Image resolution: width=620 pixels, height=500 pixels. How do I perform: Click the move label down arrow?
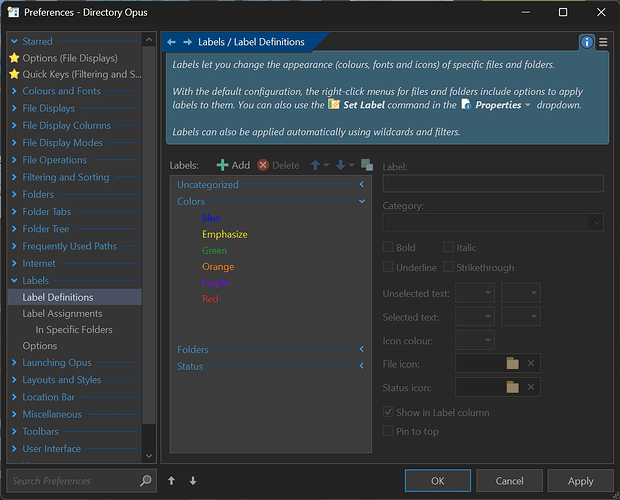click(340, 165)
